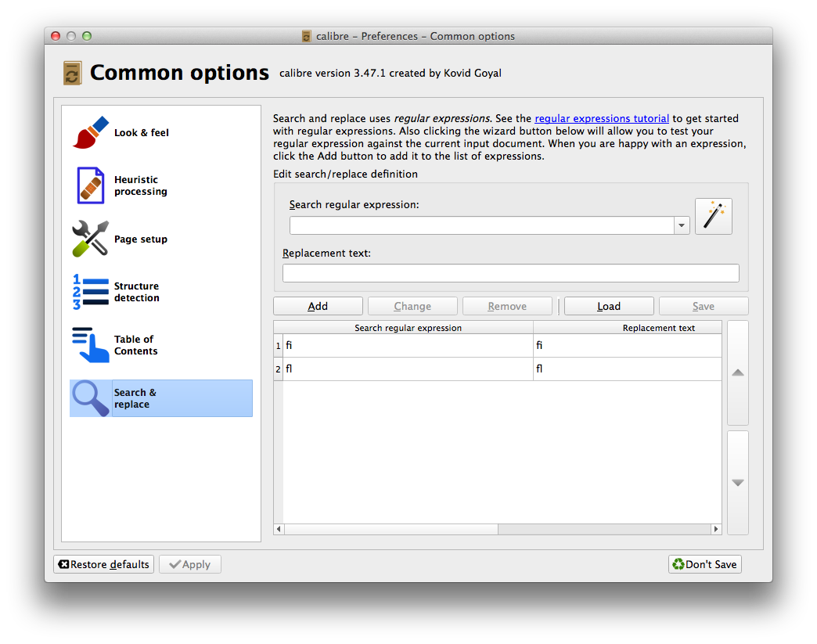Screen dimensions: 817x644
Task: Expand the Search regular expression dropdown
Action: click(682, 225)
